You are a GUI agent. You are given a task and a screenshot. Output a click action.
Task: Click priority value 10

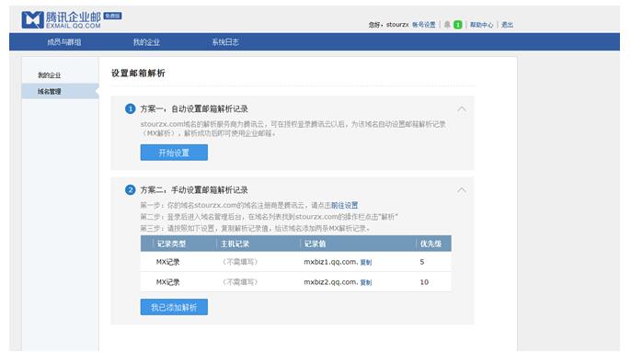pos(424,282)
